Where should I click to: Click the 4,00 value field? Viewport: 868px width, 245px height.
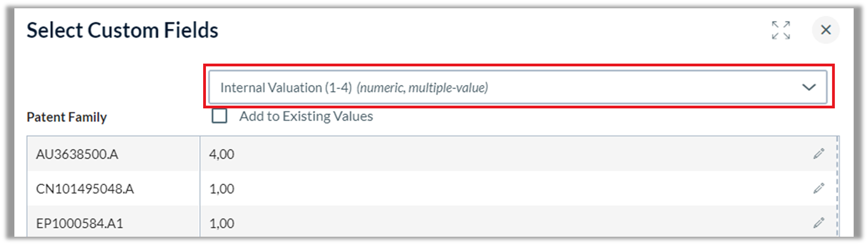(x=518, y=154)
